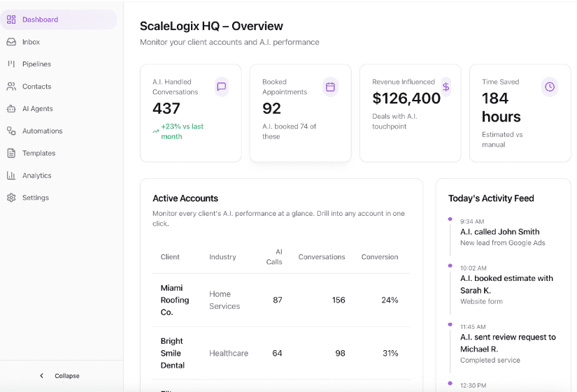Open the John Smith call activity entry

(x=499, y=232)
